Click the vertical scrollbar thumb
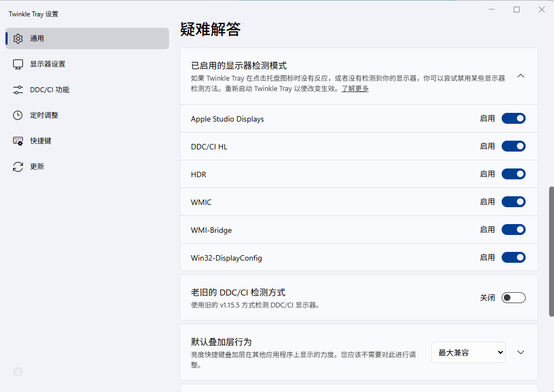Image resolution: width=554 pixels, height=392 pixels. [551, 251]
